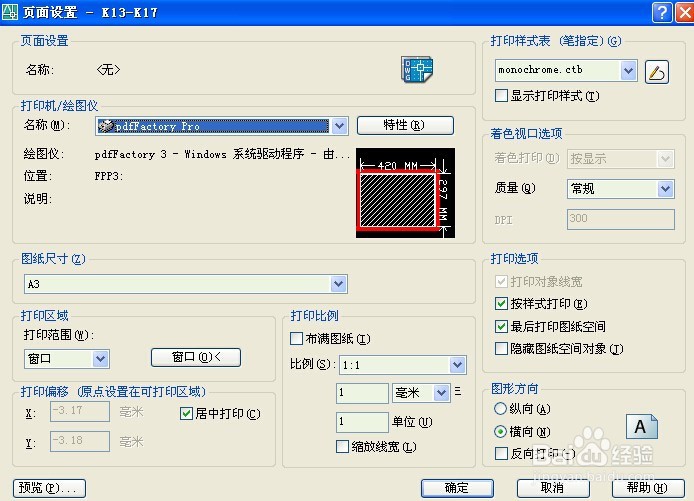
Task: Click the 特性(R) button
Action: point(405,125)
